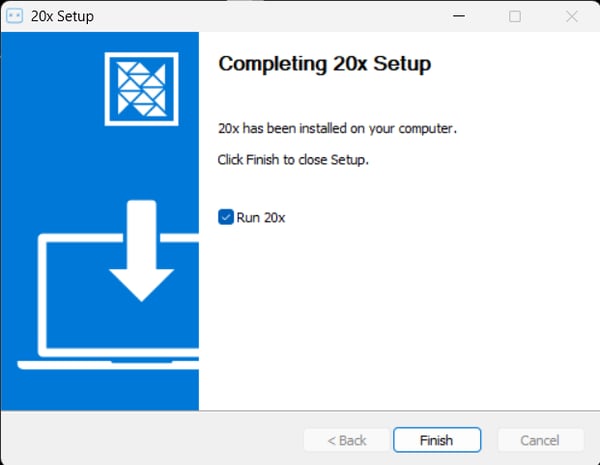600x465 pixels.
Task: Click the greyed-out Back button
Action: coord(348,440)
